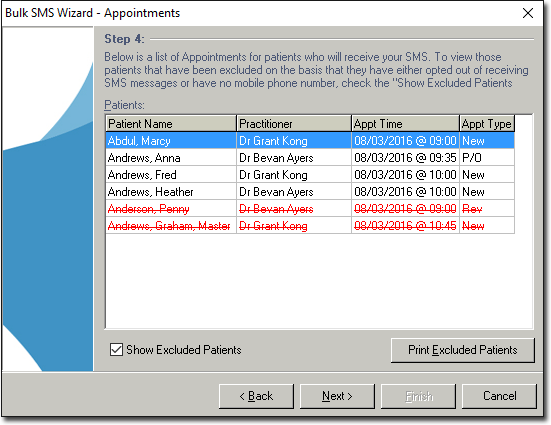The width and height of the screenshot is (551, 425).
Task: Sort by Appt Time column header
Action: point(405,123)
